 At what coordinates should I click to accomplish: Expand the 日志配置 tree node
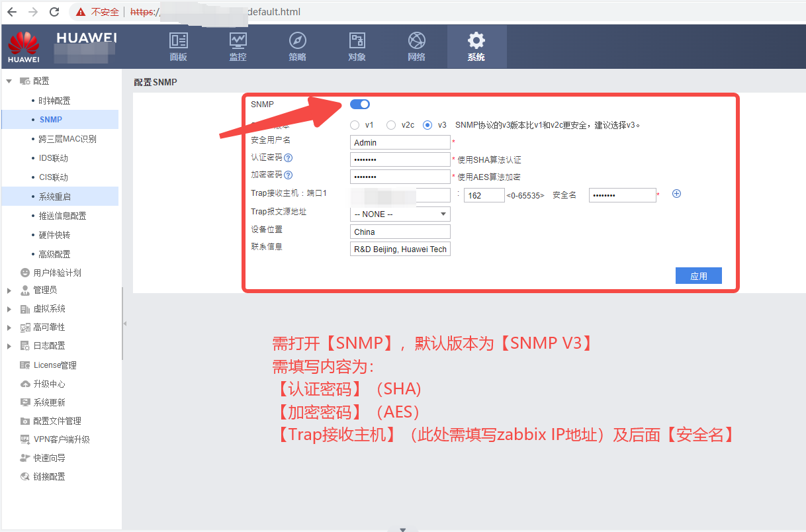9,346
